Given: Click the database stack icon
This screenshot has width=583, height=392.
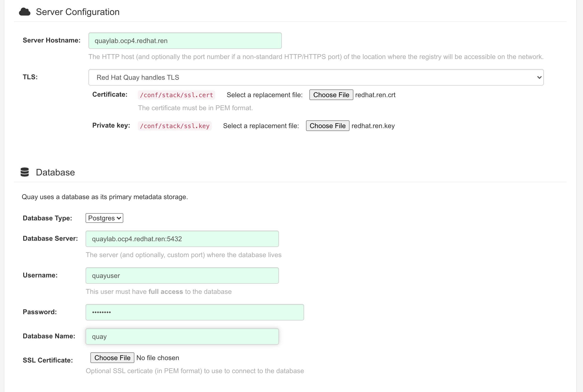Looking at the screenshot, I should [24, 172].
